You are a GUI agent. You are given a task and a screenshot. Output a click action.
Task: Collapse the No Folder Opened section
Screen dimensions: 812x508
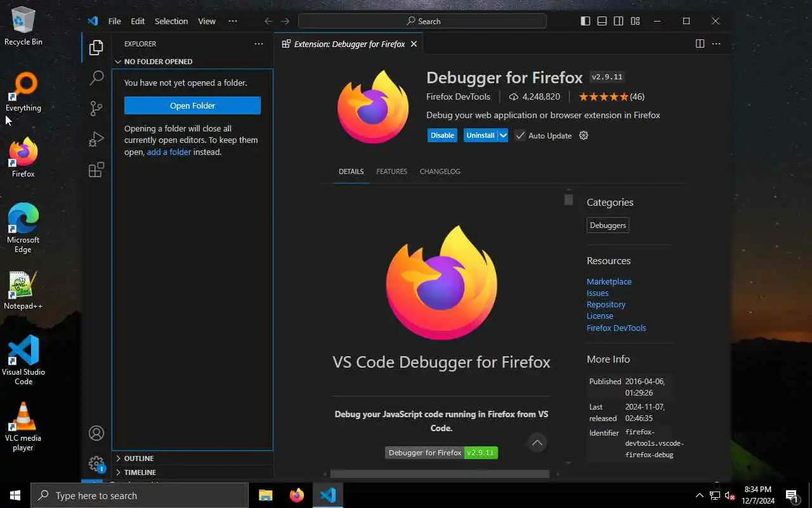[x=193, y=62]
